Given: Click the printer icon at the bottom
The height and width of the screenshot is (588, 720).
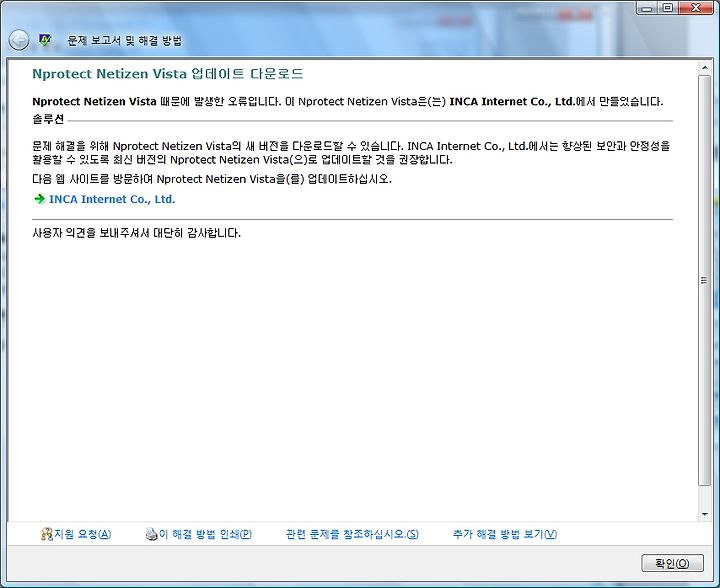Looking at the screenshot, I should 152,534.
